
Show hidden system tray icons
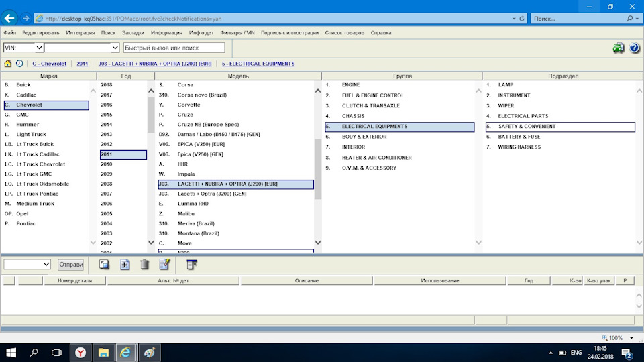[x=550, y=353]
